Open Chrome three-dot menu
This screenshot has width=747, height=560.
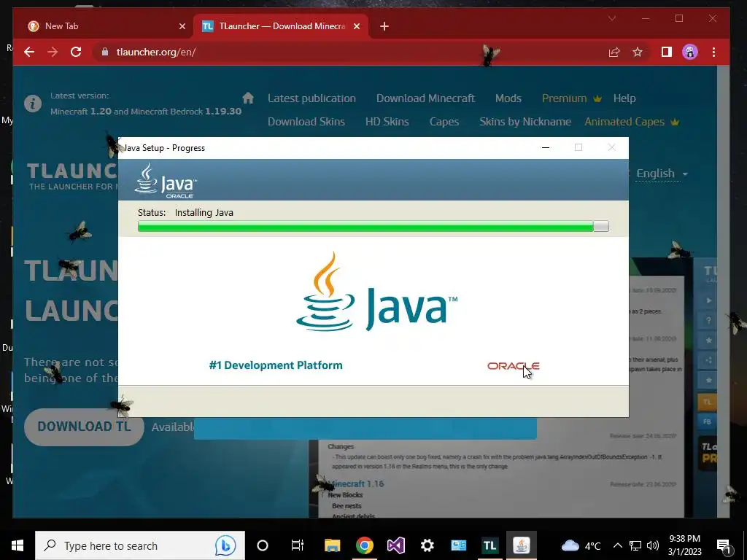click(713, 52)
